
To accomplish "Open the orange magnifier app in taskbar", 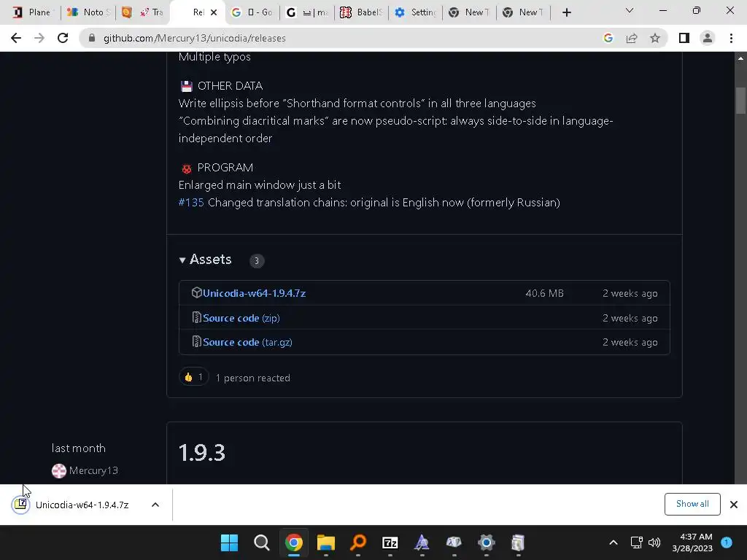I will [x=358, y=542].
